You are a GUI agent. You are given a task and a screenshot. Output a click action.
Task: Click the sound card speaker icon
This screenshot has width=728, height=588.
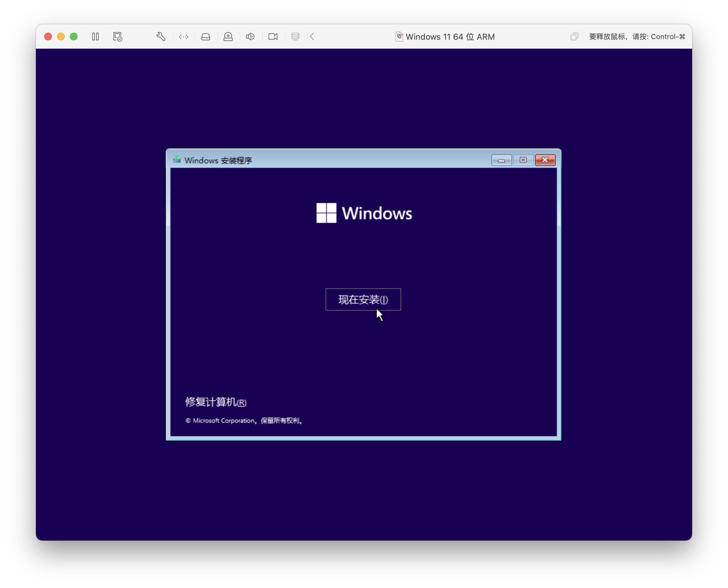[250, 37]
